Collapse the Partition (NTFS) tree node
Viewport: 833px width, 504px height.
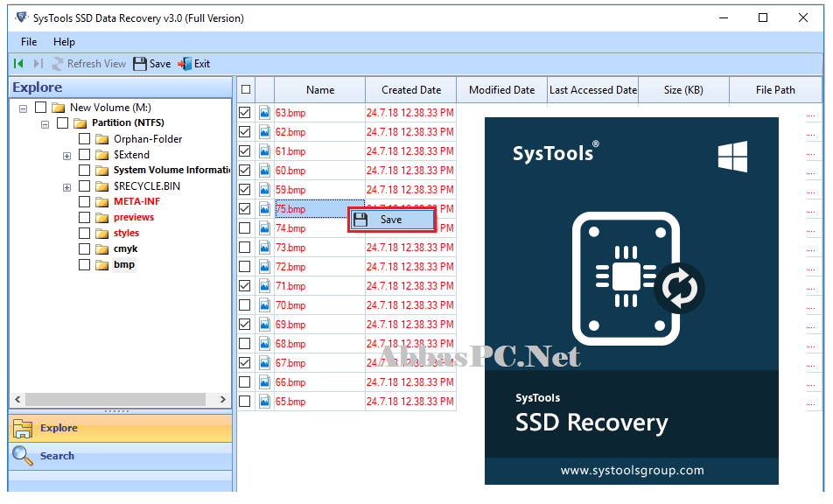[x=45, y=124]
